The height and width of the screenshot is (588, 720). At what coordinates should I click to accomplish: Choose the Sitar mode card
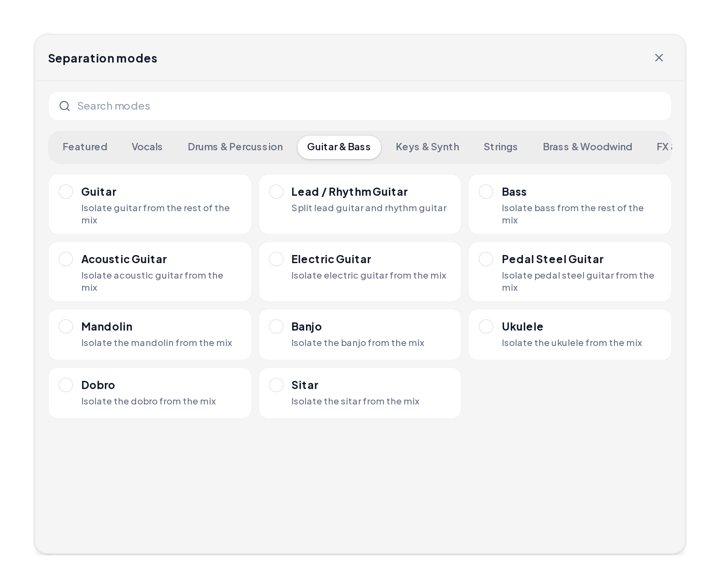(x=360, y=393)
